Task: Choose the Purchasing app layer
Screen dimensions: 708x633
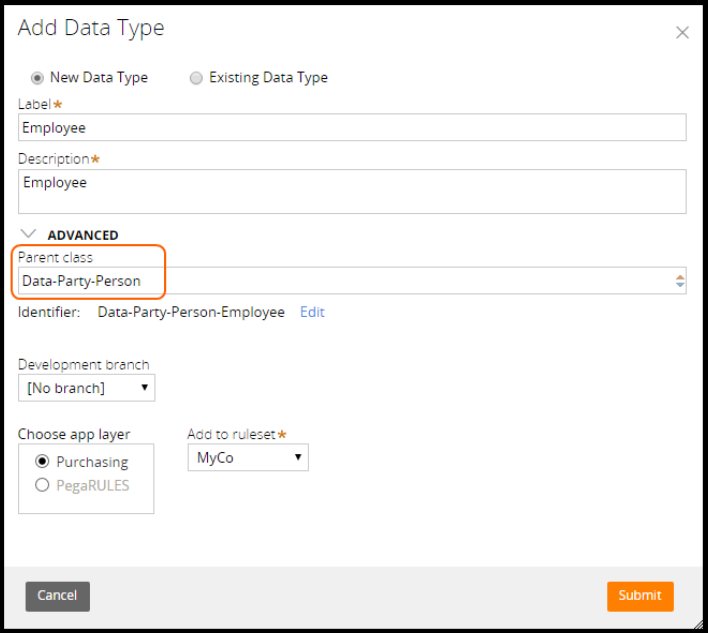Action: point(42,462)
